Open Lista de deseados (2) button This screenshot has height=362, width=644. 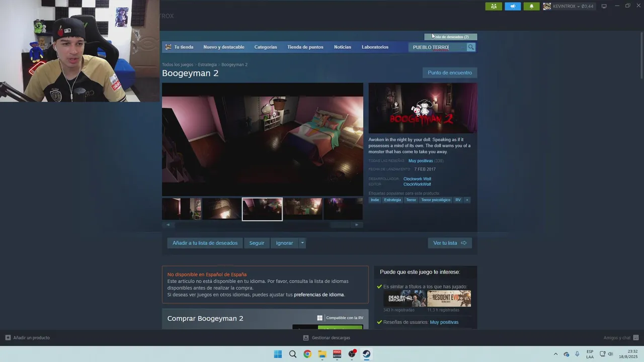451,37
